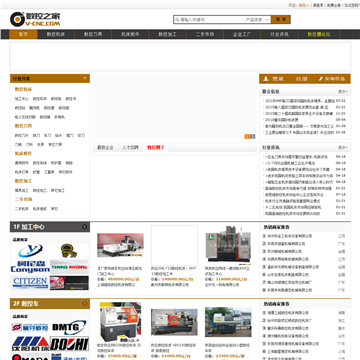Screen dimensions: 360x360
Task: Expand 更多+ in the 展会信息 panel
Action: (343, 91)
